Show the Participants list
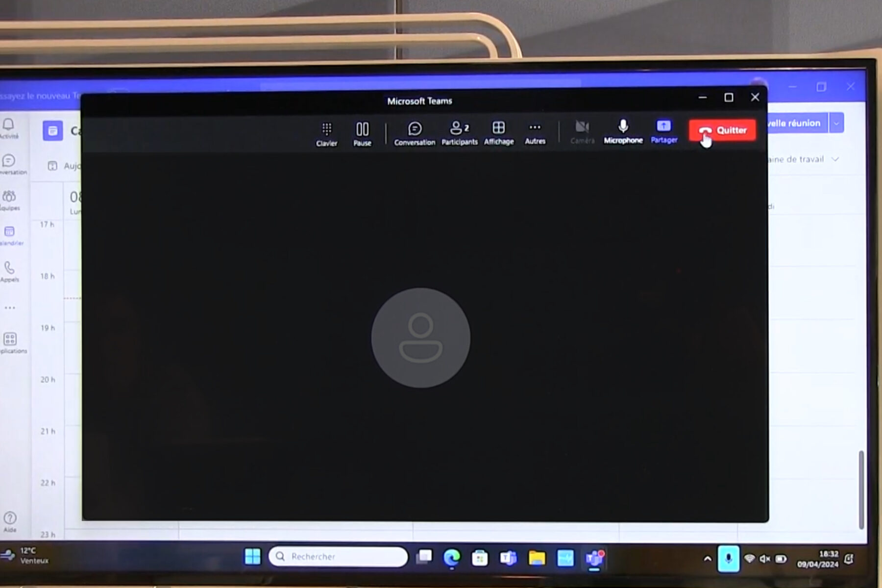The image size is (882, 588). [x=459, y=134]
